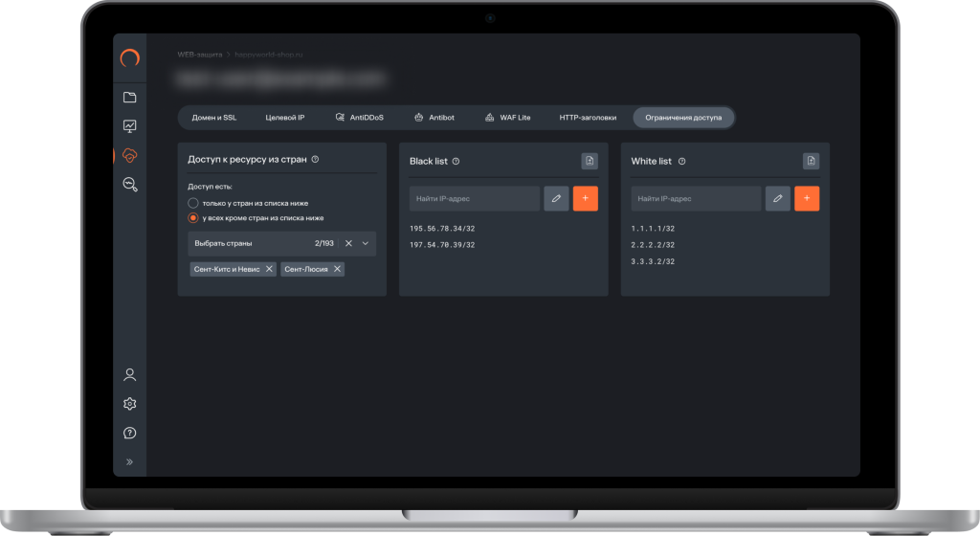Viewport: 980px width, 536px height.
Task: Click the orange plus button in Black list
Action: (x=586, y=199)
